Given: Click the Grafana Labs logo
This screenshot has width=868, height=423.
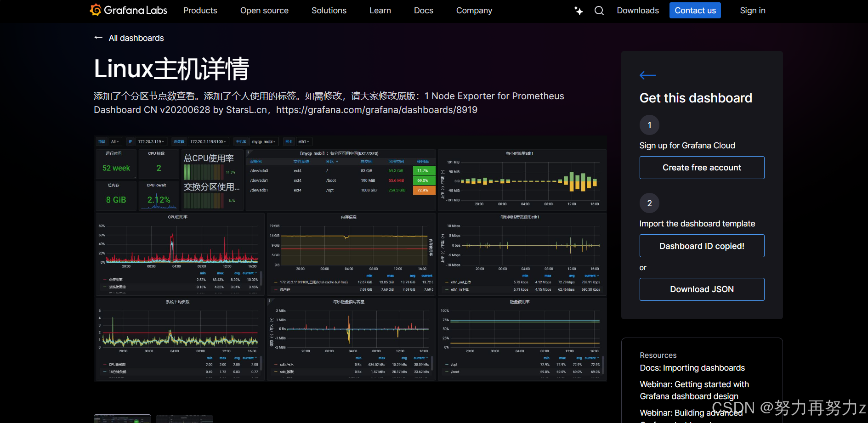Looking at the screenshot, I should [x=128, y=10].
